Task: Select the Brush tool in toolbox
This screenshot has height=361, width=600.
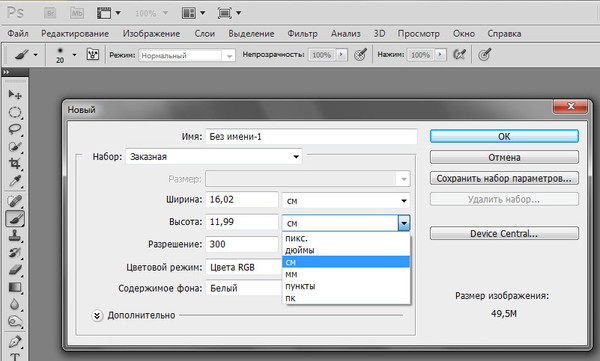Action: [x=15, y=219]
